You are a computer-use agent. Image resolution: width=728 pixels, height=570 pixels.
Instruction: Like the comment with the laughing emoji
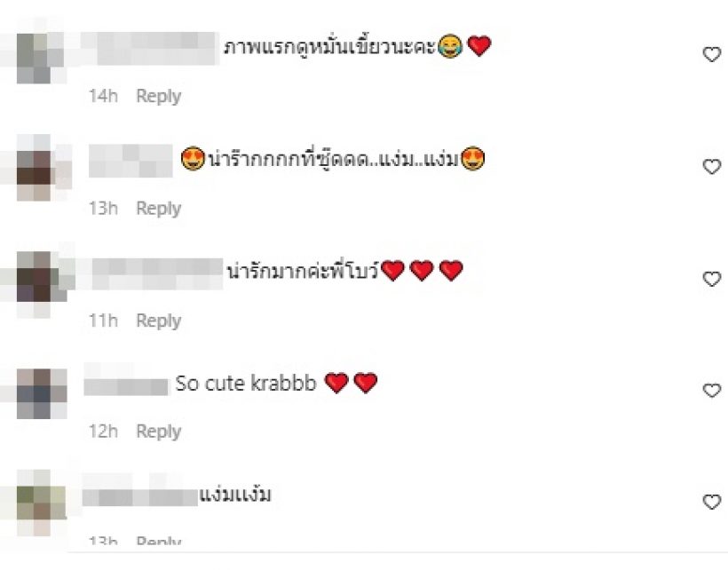711,54
